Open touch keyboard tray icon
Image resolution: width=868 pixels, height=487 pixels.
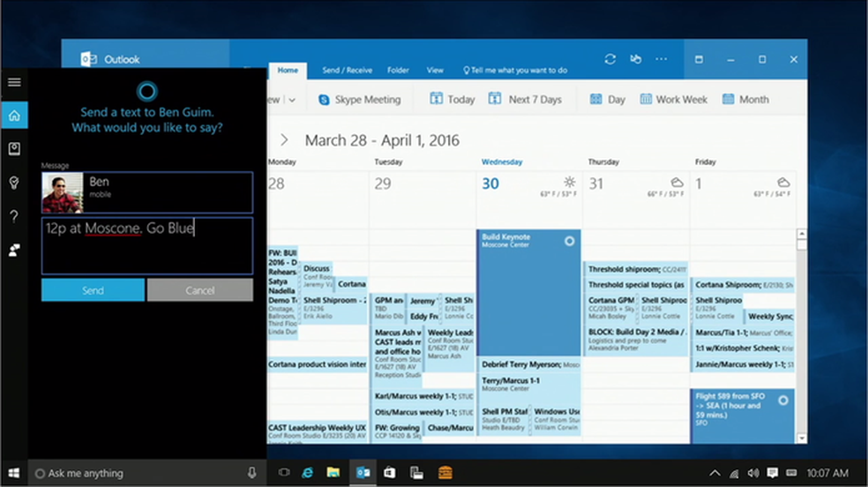click(x=791, y=473)
